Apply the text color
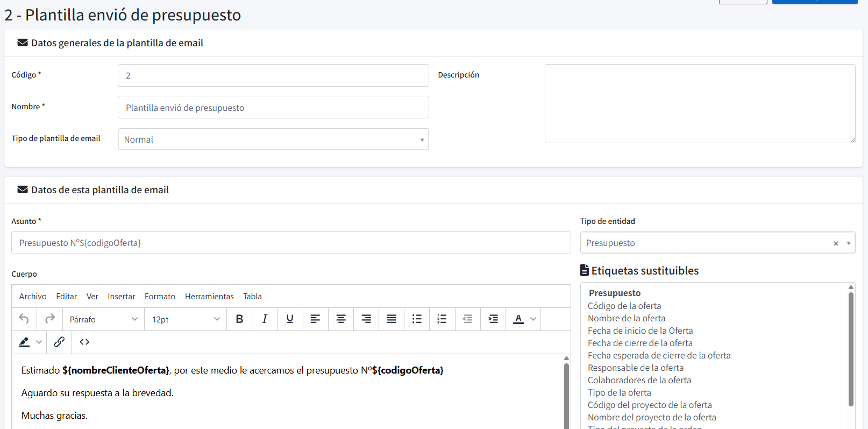Screen dimensions: 868x429 518,319
